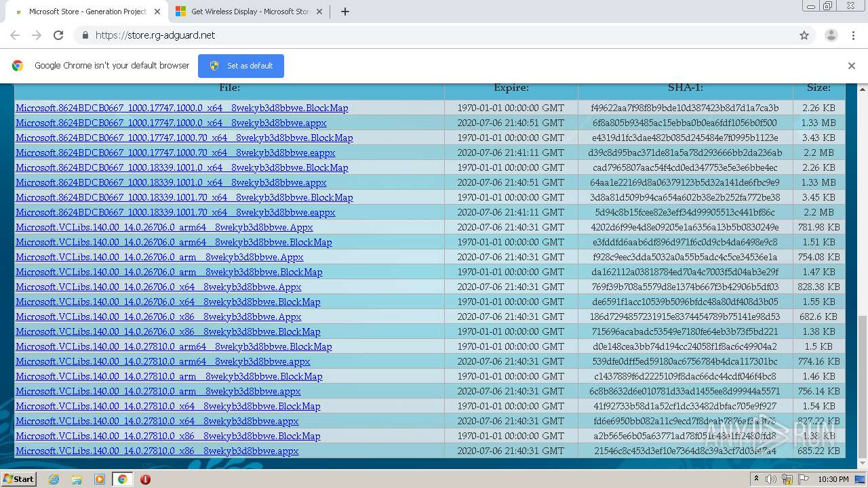The image size is (868, 488).
Task: Download 8624BDCB0667 1000.18339.1001.70 x64 BlockMap
Action: pyautogui.click(x=184, y=197)
